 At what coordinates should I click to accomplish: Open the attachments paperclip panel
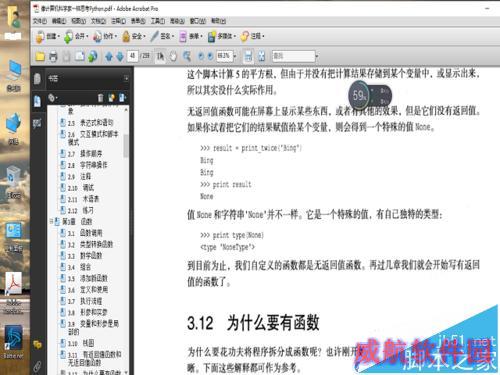[37, 366]
